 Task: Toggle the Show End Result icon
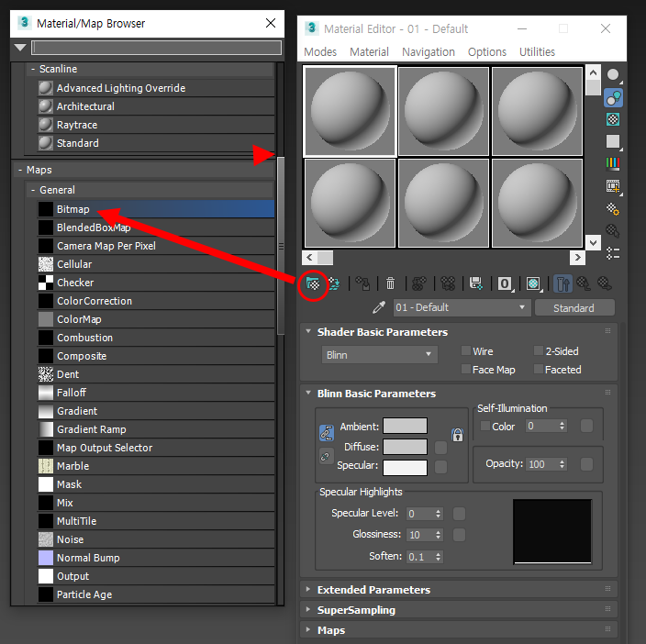[x=562, y=283]
